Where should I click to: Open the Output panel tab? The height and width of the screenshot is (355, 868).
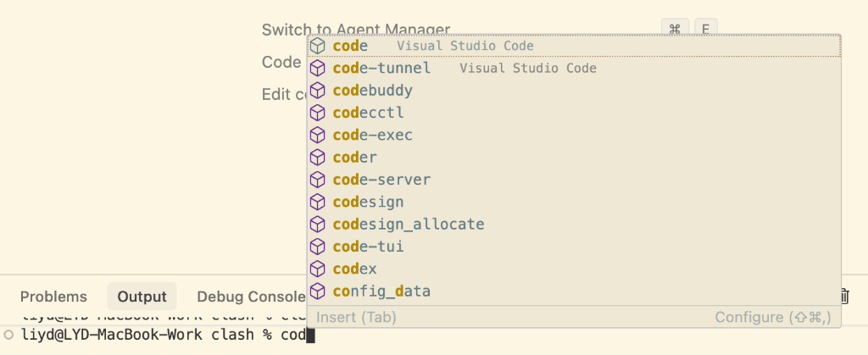[x=142, y=297]
